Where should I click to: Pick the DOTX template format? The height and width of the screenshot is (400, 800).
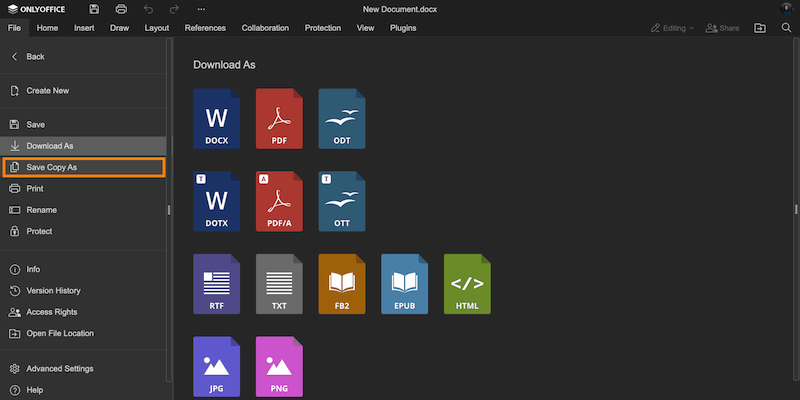pos(217,202)
